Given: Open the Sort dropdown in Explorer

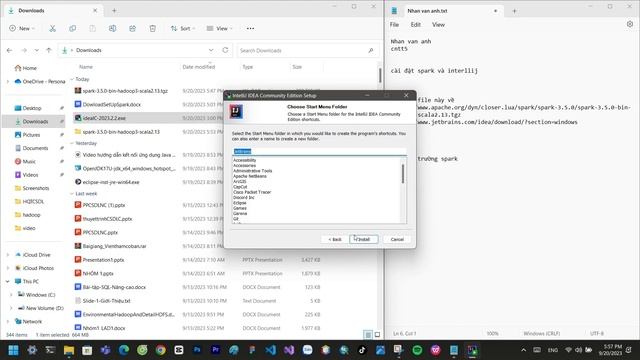Looking at the screenshot, I should 182,29.
